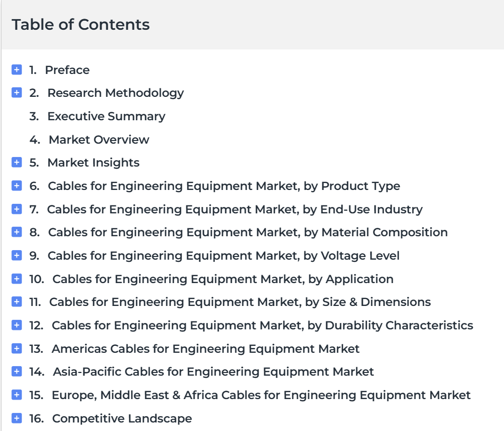Expand Competitive Landscape plus icon
Screen dimensions: 504x431
click(x=16, y=418)
